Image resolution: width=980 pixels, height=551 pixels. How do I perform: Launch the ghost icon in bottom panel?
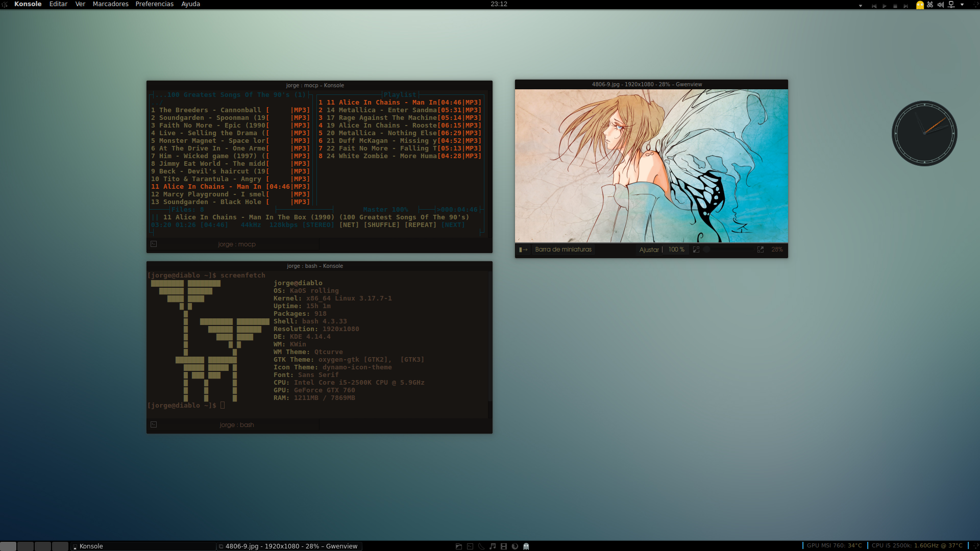[x=526, y=546]
